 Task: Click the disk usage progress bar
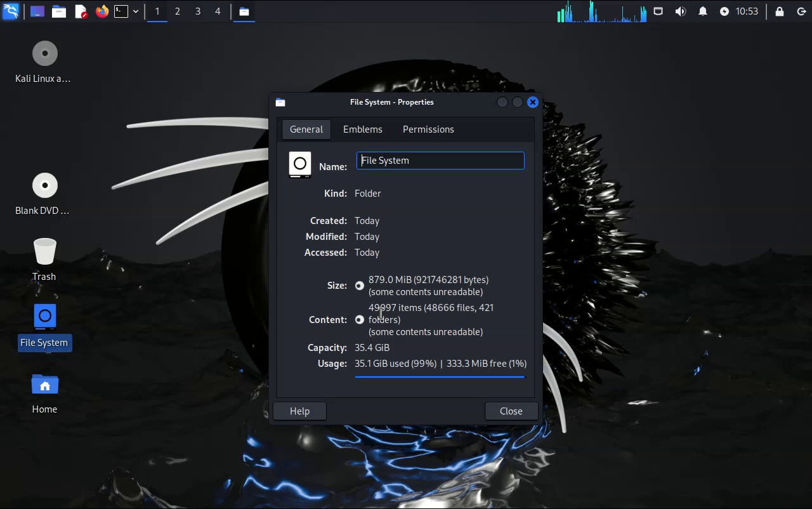point(440,377)
